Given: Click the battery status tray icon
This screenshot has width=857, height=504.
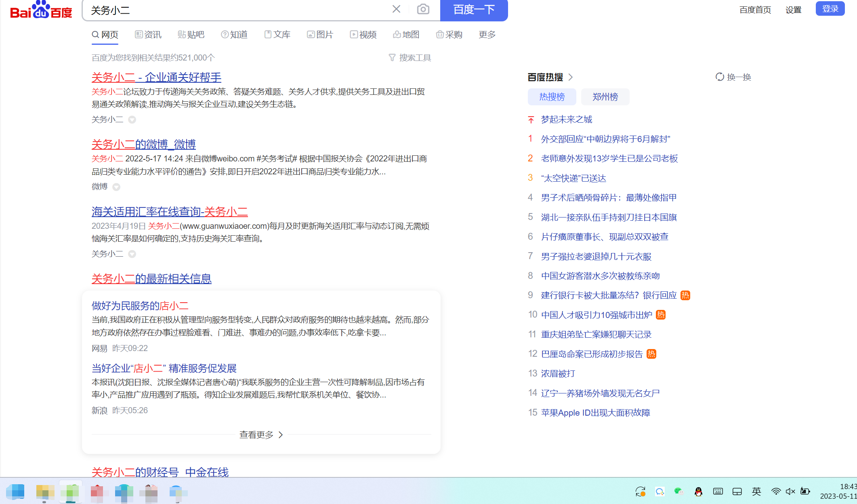Looking at the screenshot, I should [805, 491].
